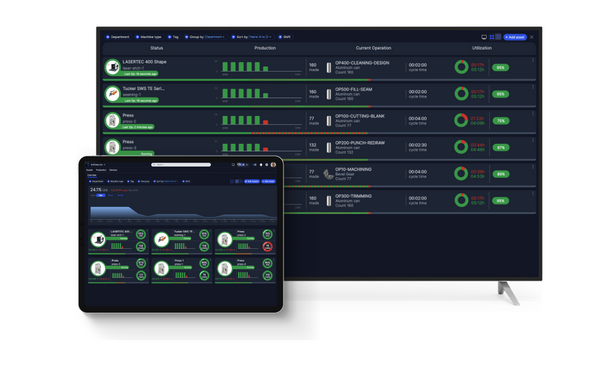Screen dimensions: 600x366
Task: Open LASERTEC 400 Shape row options menu
Action: (533, 60)
